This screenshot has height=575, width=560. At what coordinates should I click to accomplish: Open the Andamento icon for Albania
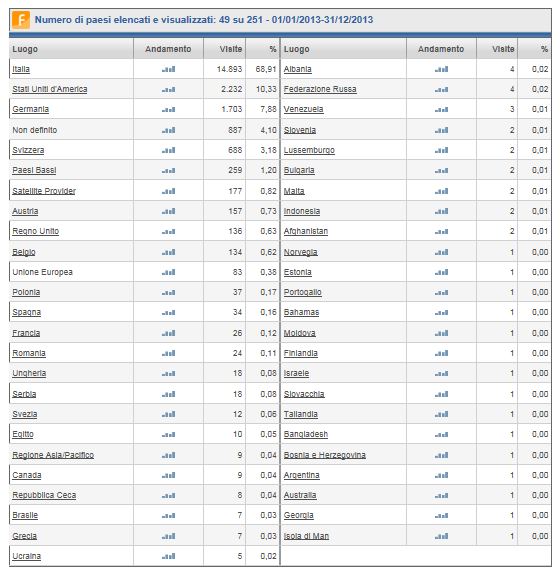[442, 69]
